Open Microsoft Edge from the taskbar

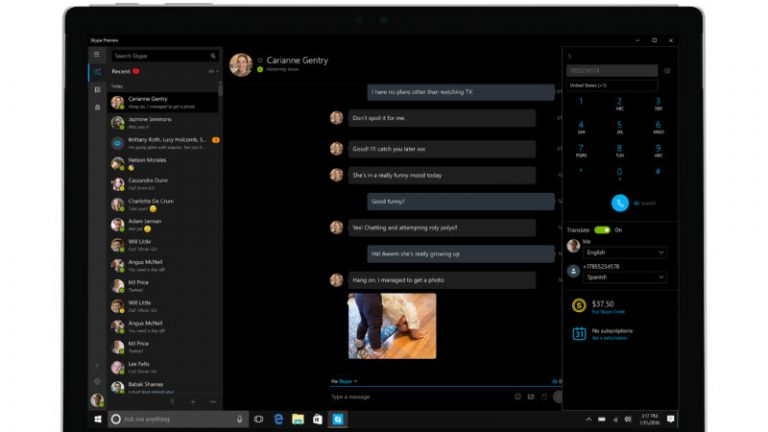tap(279, 419)
